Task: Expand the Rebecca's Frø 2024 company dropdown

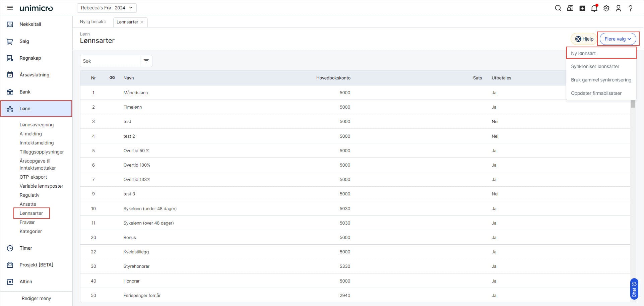Action: (x=107, y=8)
